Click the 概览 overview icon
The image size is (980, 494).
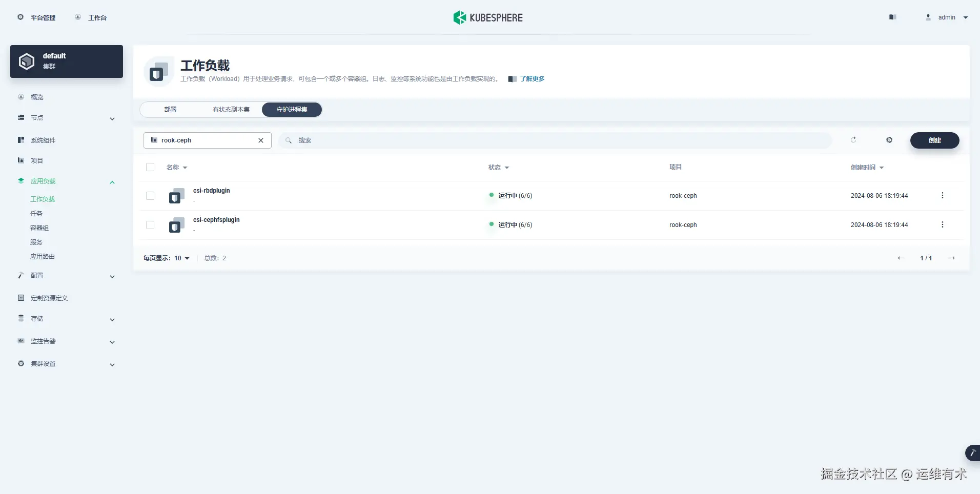pos(21,97)
